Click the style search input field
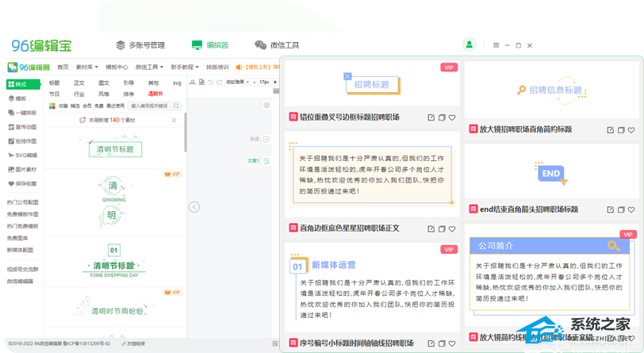 click(151, 106)
